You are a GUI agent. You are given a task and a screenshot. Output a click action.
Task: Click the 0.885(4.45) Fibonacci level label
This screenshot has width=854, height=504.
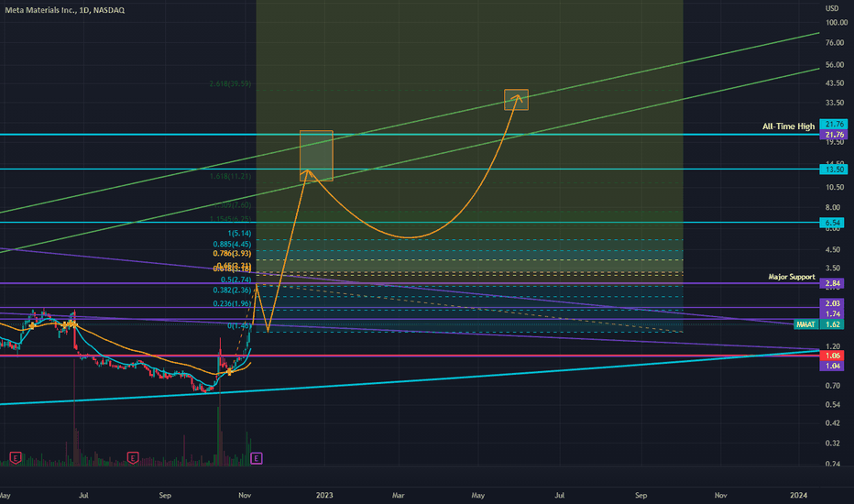(232, 244)
